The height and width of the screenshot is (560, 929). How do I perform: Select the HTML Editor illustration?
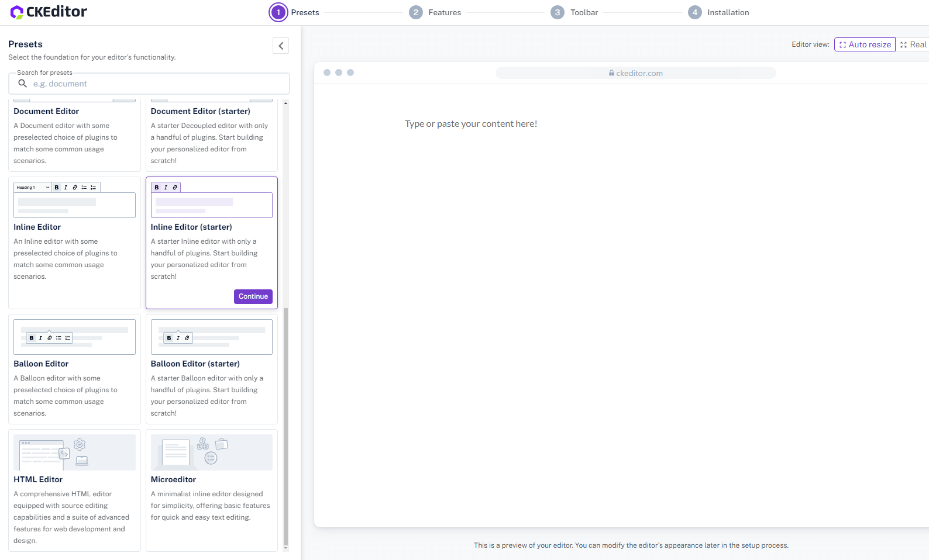click(x=74, y=452)
